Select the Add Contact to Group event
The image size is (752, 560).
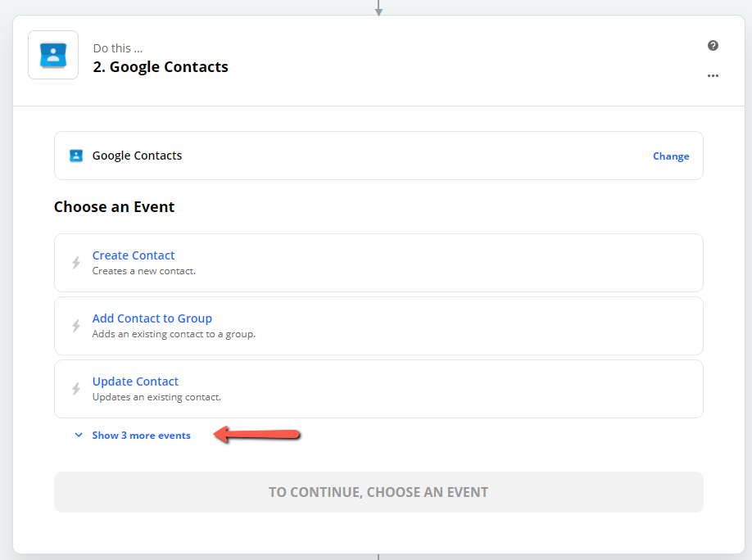coord(378,326)
